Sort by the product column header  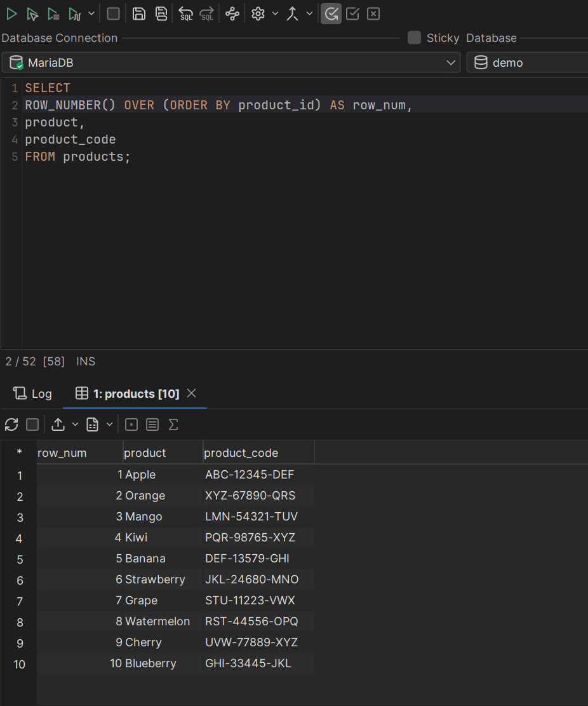pyautogui.click(x=163, y=453)
